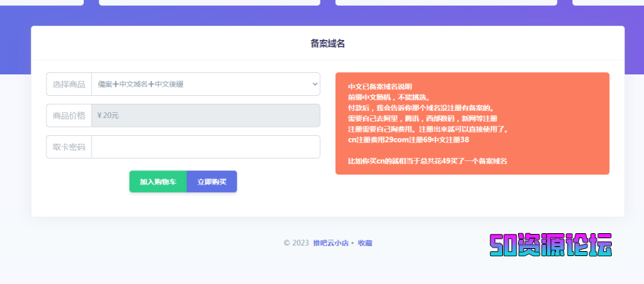
Task: Click the line starting with 注册需要自己掏费用
Action: point(429,129)
